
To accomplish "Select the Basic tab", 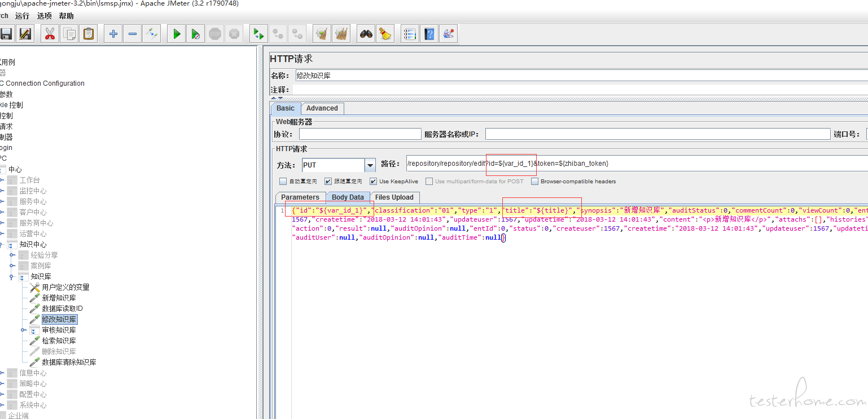I will click(286, 108).
